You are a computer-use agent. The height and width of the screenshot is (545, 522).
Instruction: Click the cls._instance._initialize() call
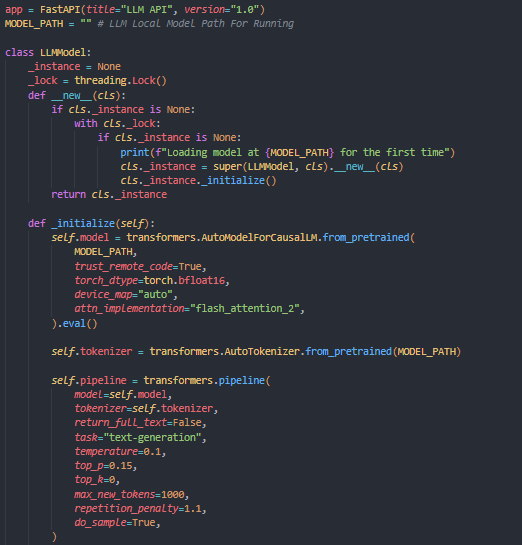coord(198,181)
